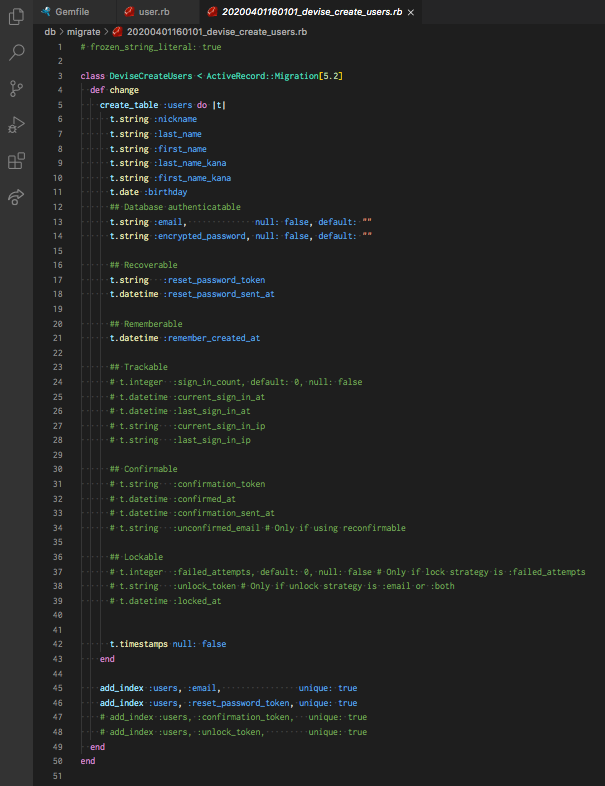Open the Search view icon

[17, 52]
